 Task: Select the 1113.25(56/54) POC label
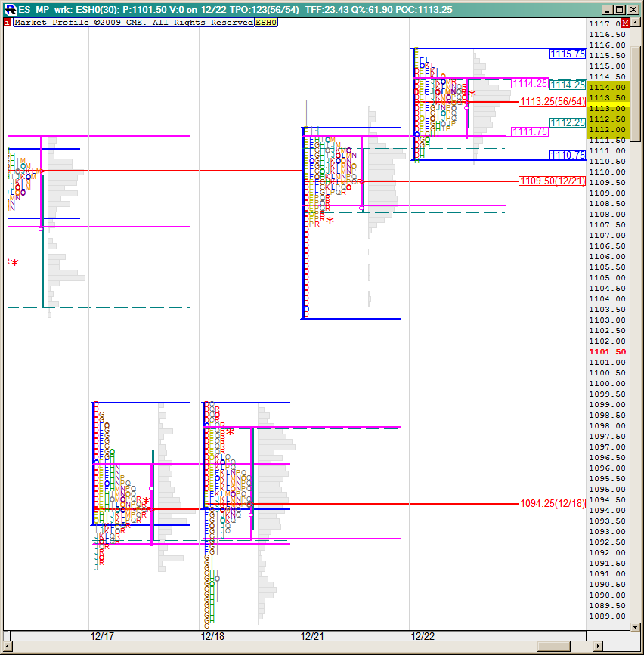pos(552,102)
